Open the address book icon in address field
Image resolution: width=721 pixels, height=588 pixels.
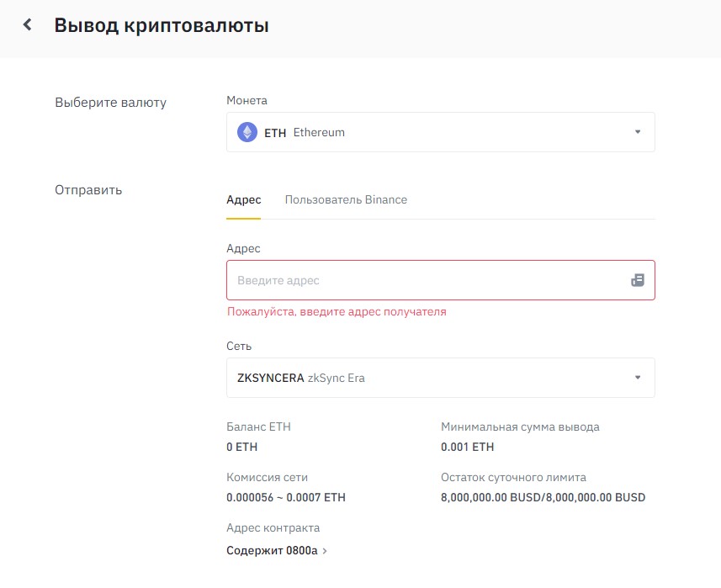click(x=637, y=280)
